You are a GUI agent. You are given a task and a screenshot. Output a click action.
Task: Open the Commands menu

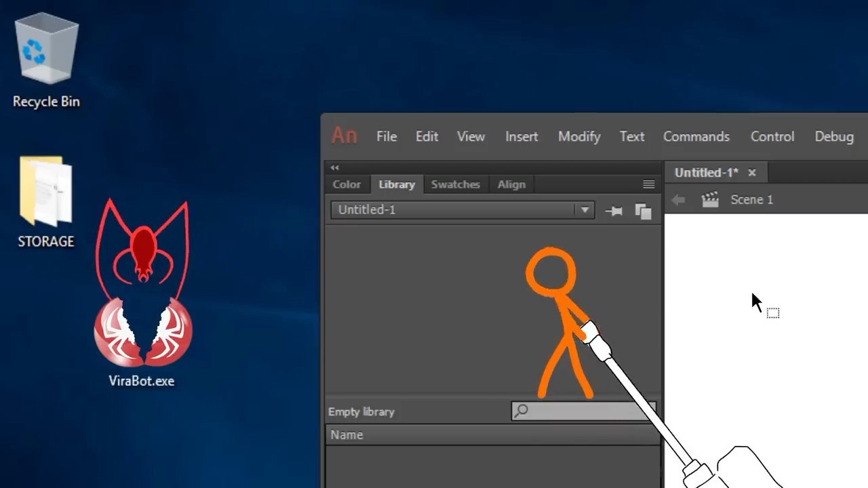[696, 136]
